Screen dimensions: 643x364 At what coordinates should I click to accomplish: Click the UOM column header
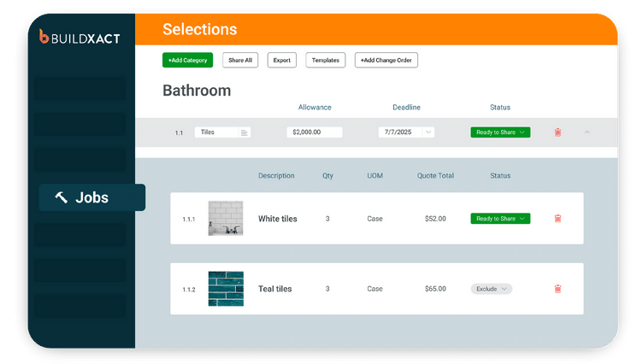(375, 176)
